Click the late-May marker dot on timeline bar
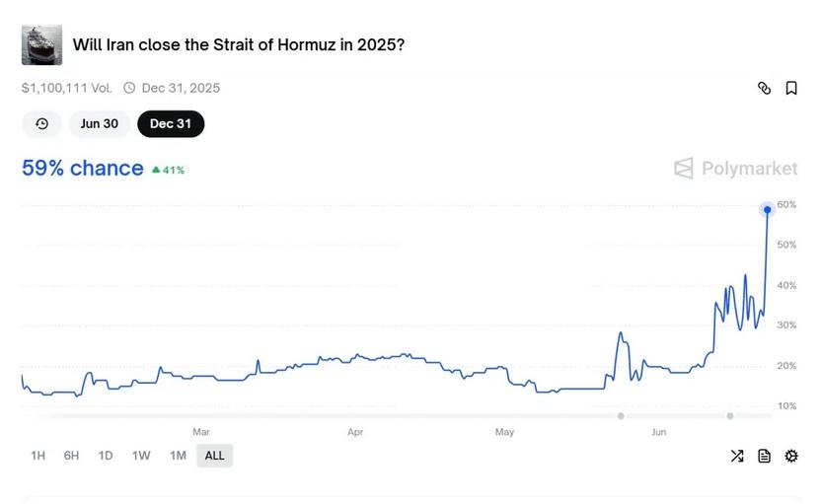This screenshot has height=504, width=821. point(621,416)
